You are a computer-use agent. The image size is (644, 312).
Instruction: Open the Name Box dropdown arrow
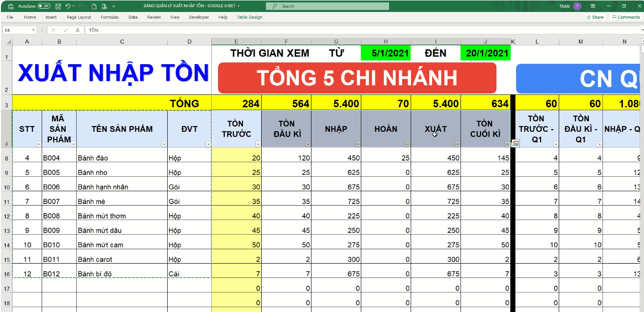[x=33, y=29]
